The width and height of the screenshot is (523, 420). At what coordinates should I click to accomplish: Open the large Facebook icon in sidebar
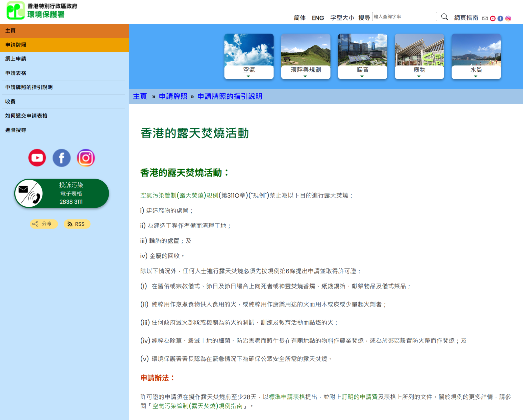(x=61, y=158)
